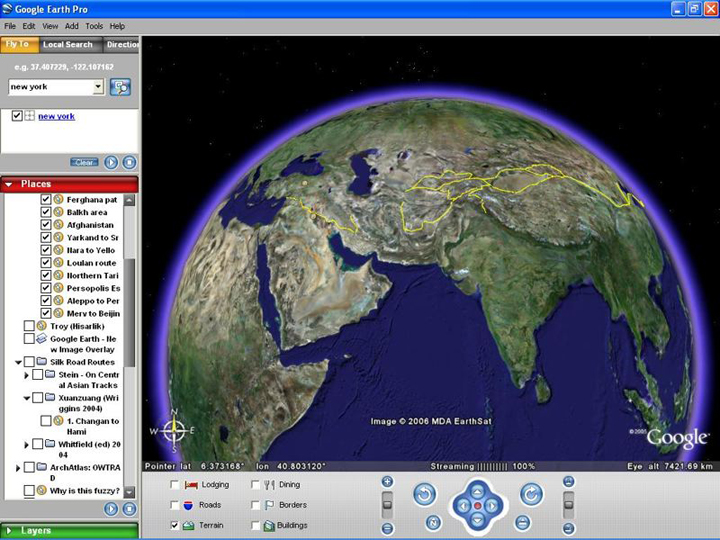720x540 pixels.
Task: Stop the tour in the search results panel
Action: pos(129,162)
